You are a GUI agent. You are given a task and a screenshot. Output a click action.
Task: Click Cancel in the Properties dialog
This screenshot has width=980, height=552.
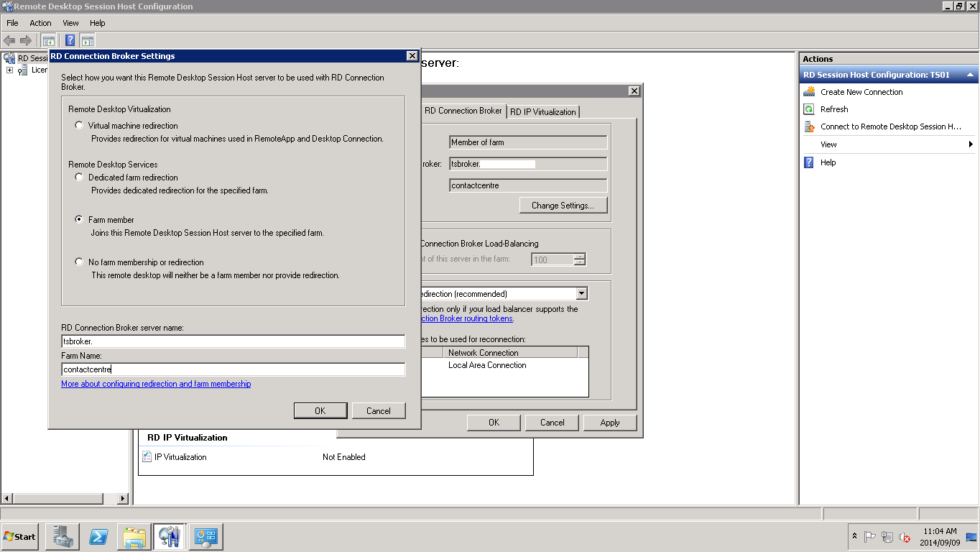pyautogui.click(x=552, y=422)
